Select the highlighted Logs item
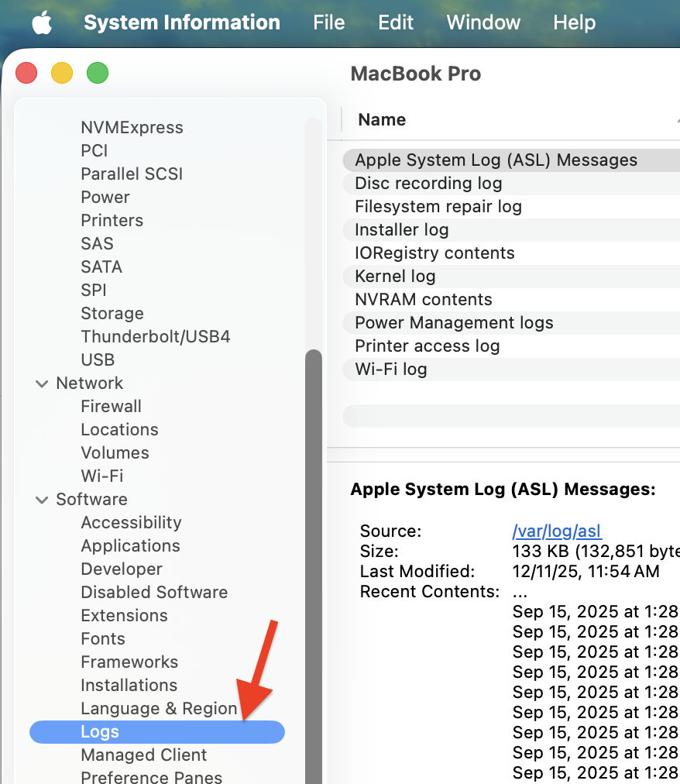The width and height of the screenshot is (680, 784). click(157, 732)
